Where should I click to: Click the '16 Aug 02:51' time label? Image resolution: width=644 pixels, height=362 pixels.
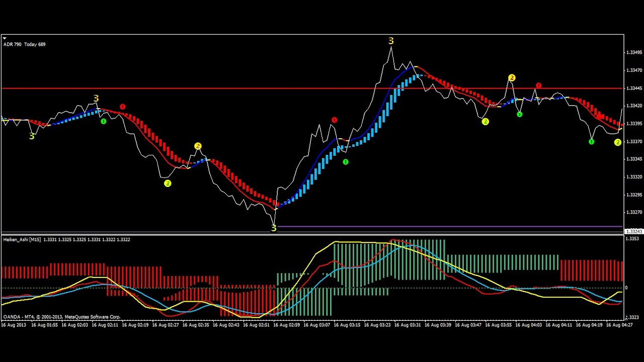256,325
